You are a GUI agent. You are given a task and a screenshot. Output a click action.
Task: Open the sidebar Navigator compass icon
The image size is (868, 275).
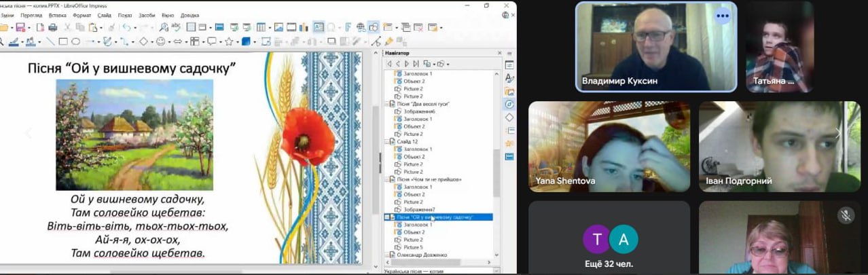(x=509, y=105)
